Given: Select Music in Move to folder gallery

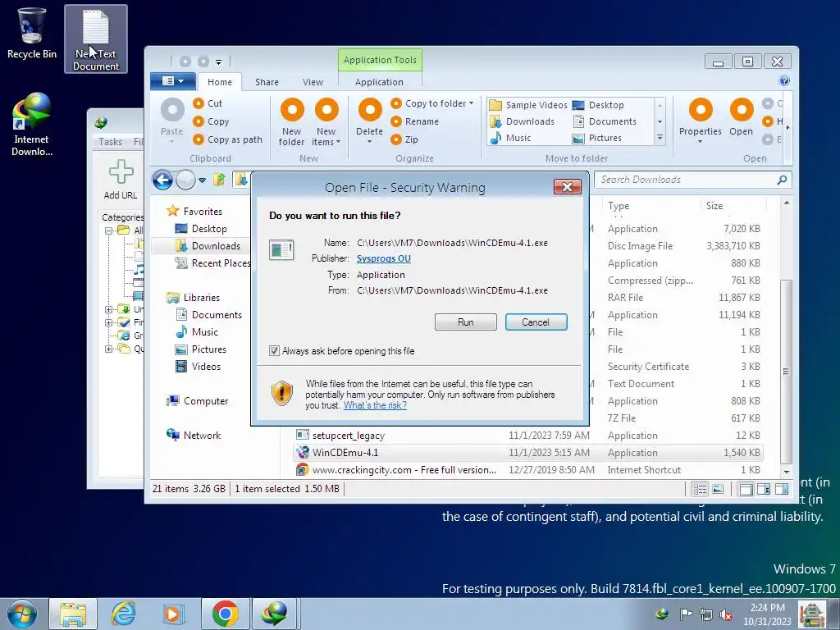Looking at the screenshot, I should tap(510, 138).
